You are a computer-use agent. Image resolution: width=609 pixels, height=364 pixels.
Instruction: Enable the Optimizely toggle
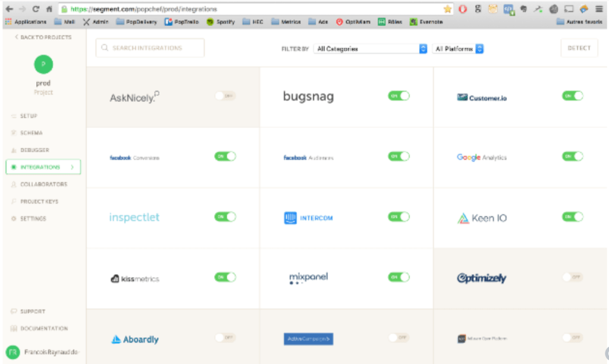(x=573, y=277)
